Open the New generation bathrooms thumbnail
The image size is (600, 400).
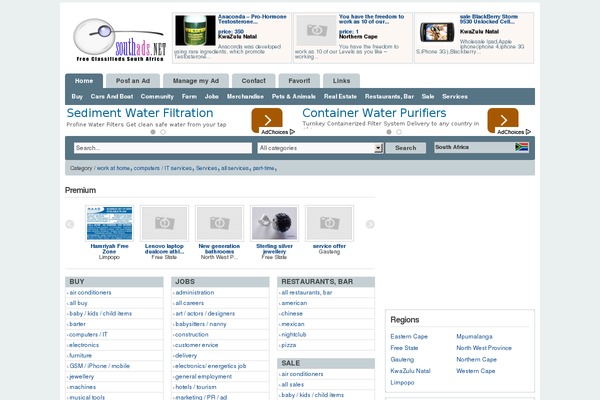point(219,223)
